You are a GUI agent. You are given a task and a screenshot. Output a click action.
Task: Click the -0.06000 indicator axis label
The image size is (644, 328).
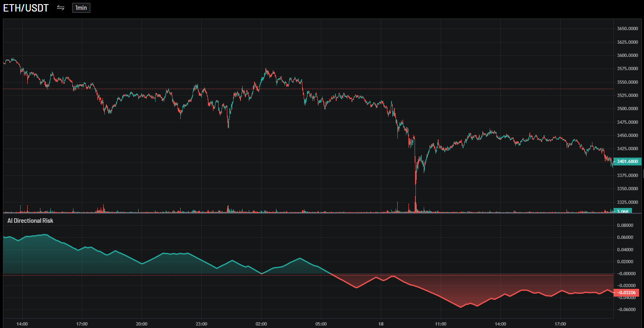pyautogui.click(x=625, y=309)
